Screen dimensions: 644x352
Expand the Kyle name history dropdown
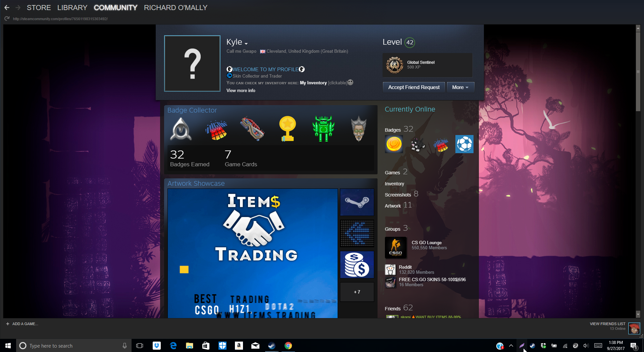[x=246, y=44]
